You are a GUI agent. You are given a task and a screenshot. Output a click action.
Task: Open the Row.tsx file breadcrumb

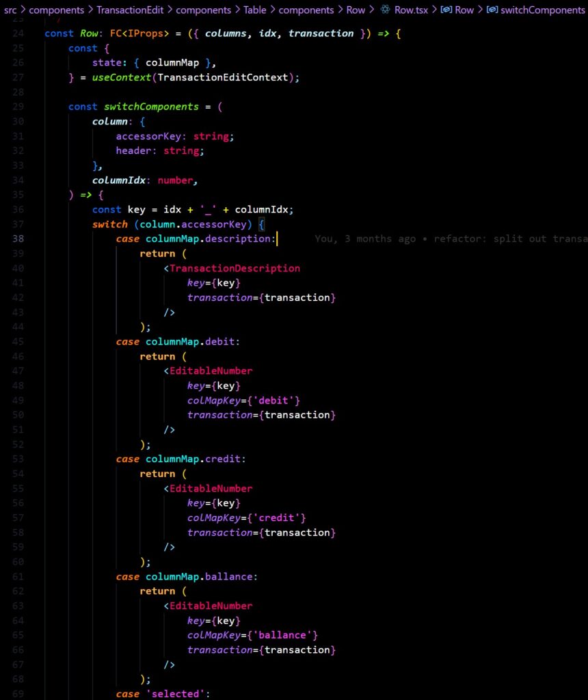tap(411, 10)
